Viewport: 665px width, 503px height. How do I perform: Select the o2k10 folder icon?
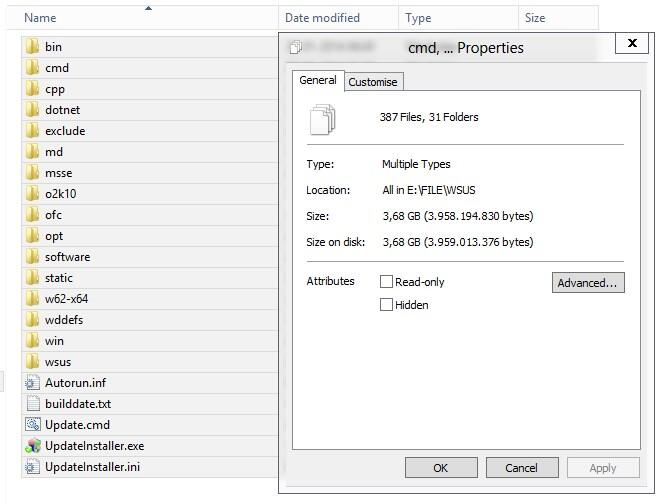click(x=33, y=194)
